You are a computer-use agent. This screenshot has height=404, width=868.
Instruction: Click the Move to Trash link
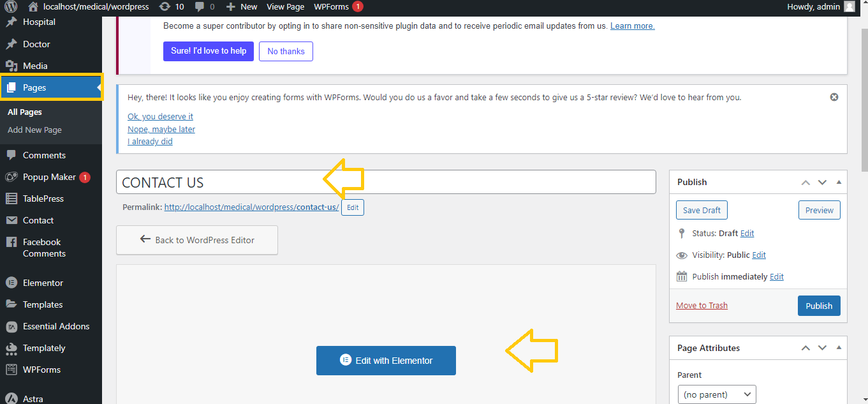click(702, 305)
